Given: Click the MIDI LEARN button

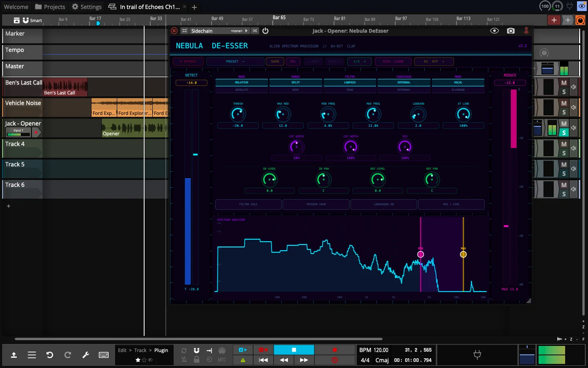Looking at the screenshot, I should [x=393, y=61].
